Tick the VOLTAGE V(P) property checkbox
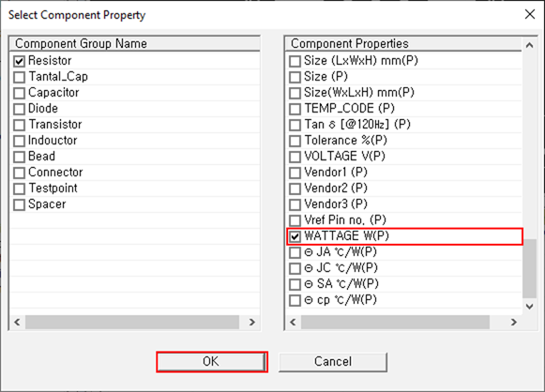This screenshot has height=392, width=545. tap(295, 157)
